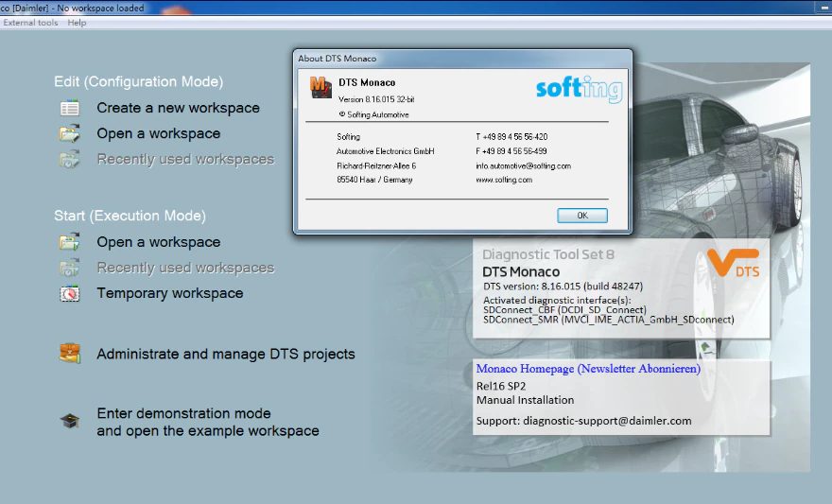Viewport: 832px width, 504px height.
Task: Start a Temporary workspace
Action: click(170, 293)
